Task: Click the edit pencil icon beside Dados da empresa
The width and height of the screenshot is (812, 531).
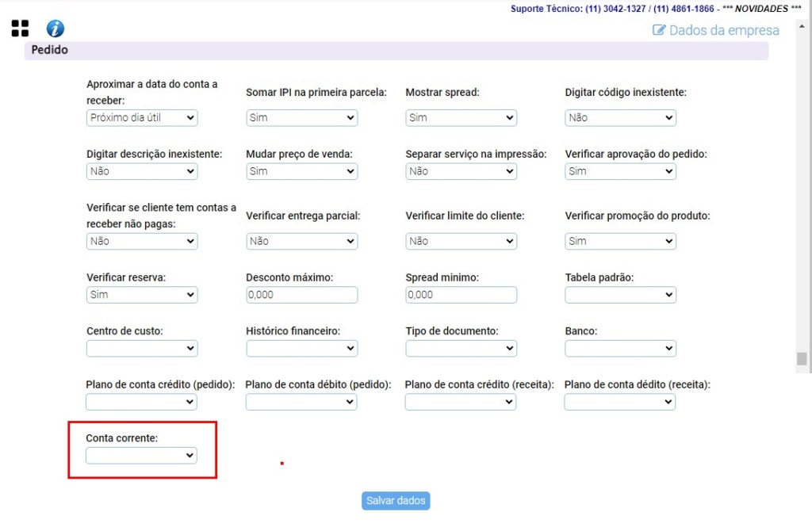Action: (658, 30)
